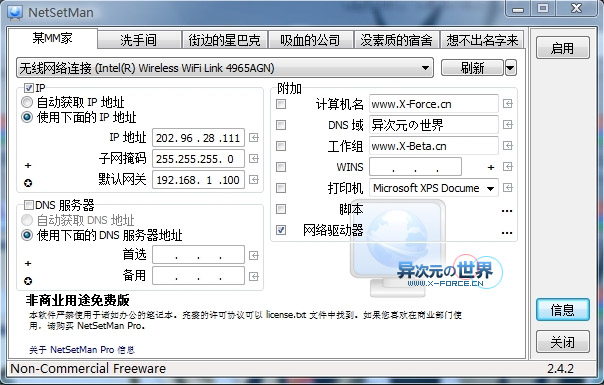This screenshot has height=385, width=604.
Task: Toggle the IP section checkbox
Action: pyautogui.click(x=29, y=88)
